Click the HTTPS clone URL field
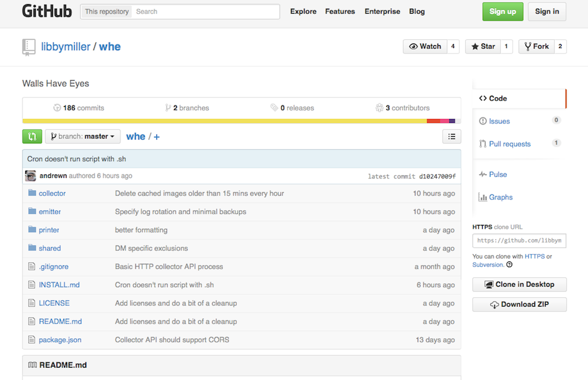Image resolution: width=588 pixels, height=380 pixels. [x=519, y=241]
